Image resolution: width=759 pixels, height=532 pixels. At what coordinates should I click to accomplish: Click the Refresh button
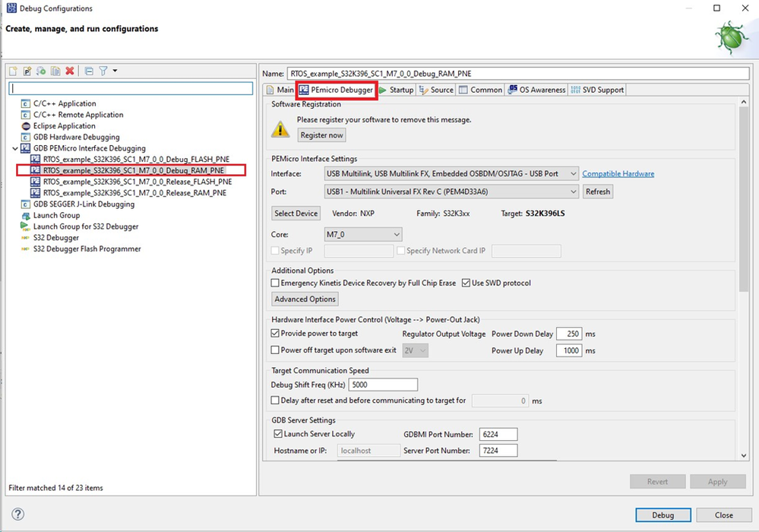point(598,192)
